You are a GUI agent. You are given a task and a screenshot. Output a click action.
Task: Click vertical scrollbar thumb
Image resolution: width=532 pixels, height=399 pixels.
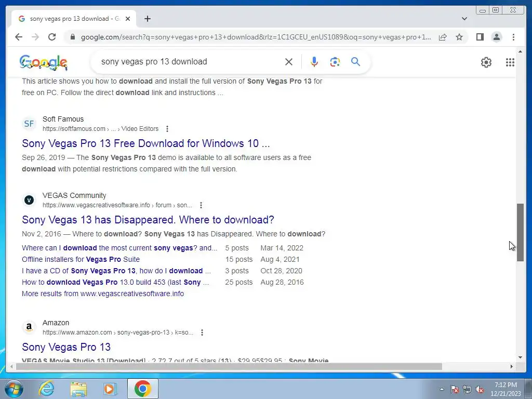point(520,232)
